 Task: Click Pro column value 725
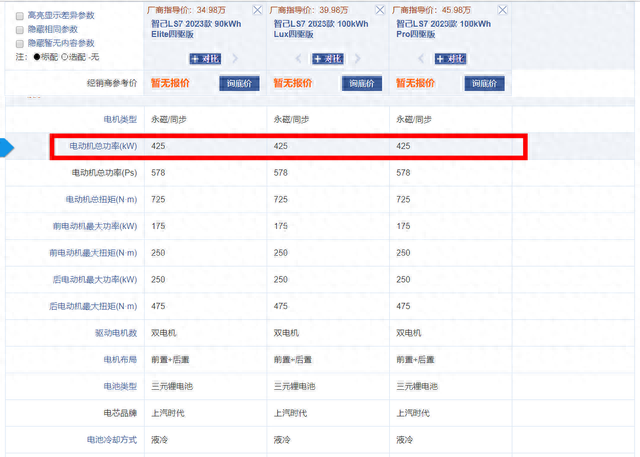pyautogui.click(x=403, y=200)
